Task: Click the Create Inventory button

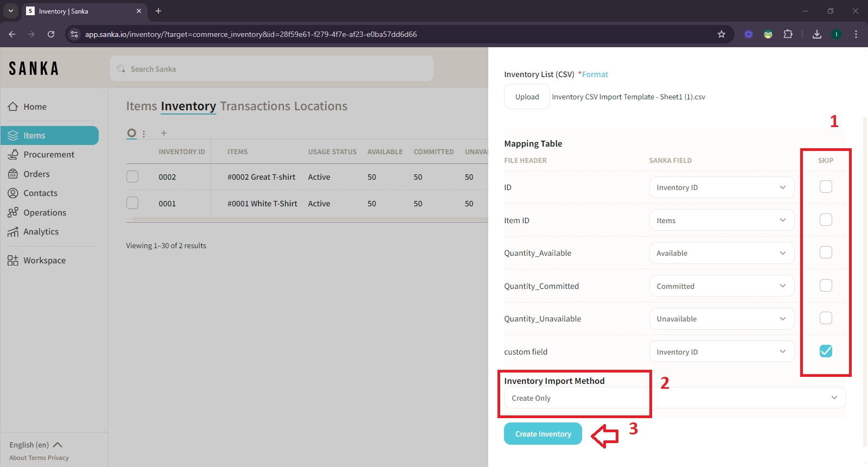Action: (542, 434)
